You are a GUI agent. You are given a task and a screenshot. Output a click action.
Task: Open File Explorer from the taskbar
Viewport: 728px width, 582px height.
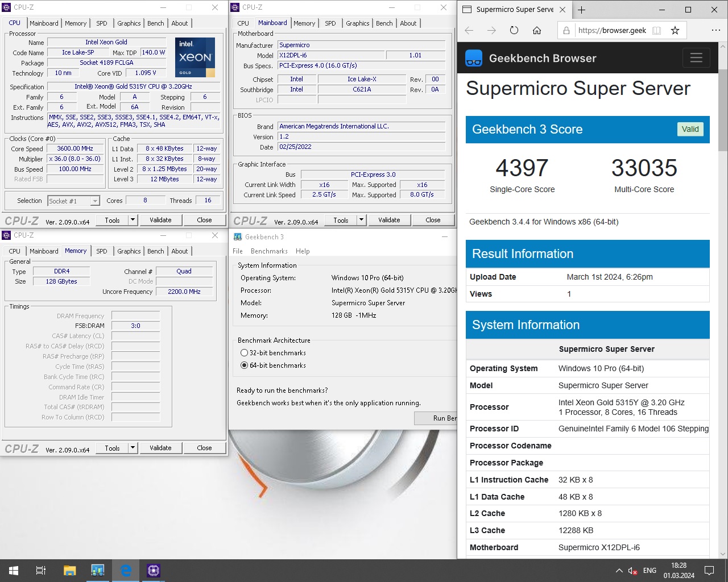coord(69,571)
